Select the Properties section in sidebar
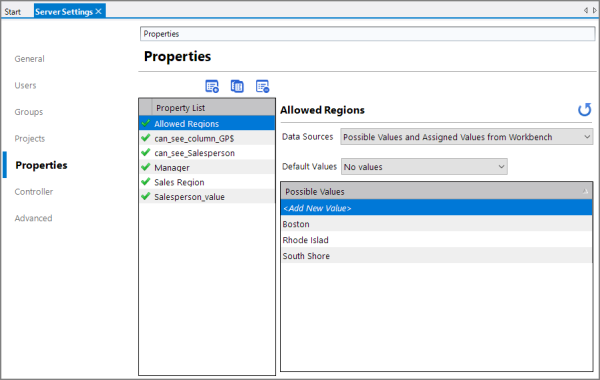600x380 pixels. (x=41, y=165)
